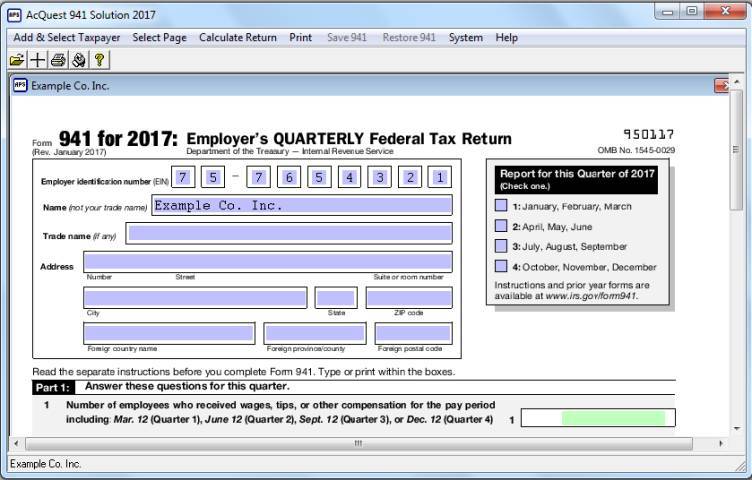This screenshot has width=752, height=480.
Task: Click the EIN box containing 2
Action: click(x=410, y=177)
